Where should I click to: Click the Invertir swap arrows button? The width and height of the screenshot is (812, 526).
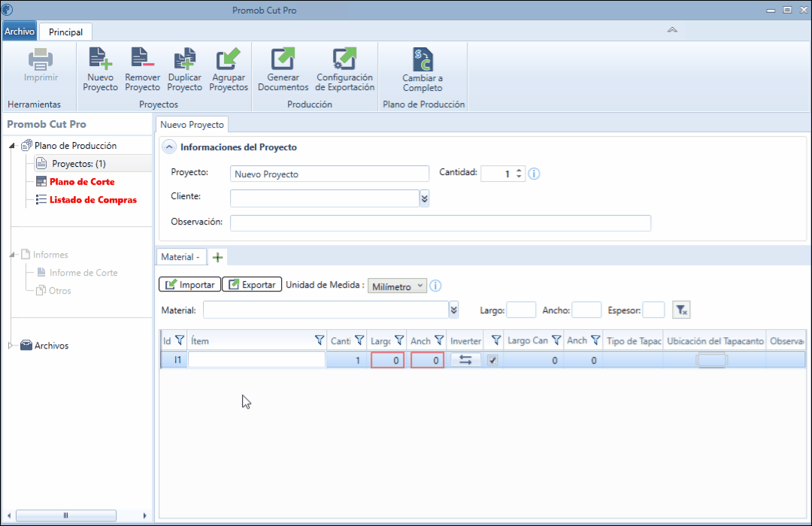pyautogui.click(x=465, y=360)
